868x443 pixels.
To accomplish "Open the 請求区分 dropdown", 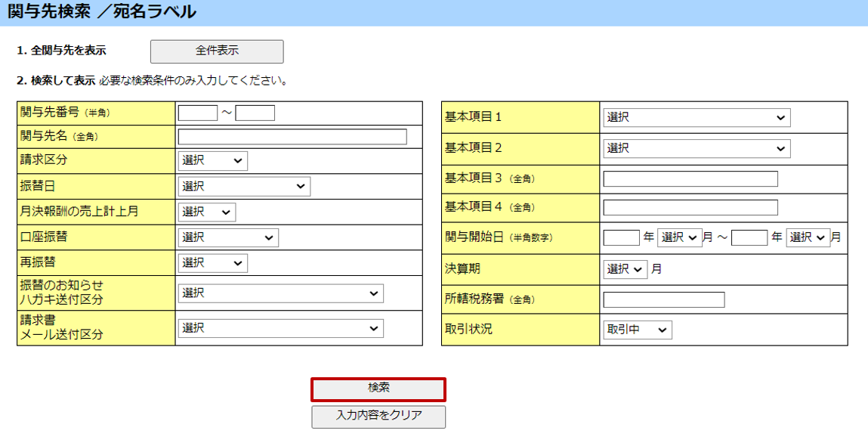I will [x=212, y=161].
